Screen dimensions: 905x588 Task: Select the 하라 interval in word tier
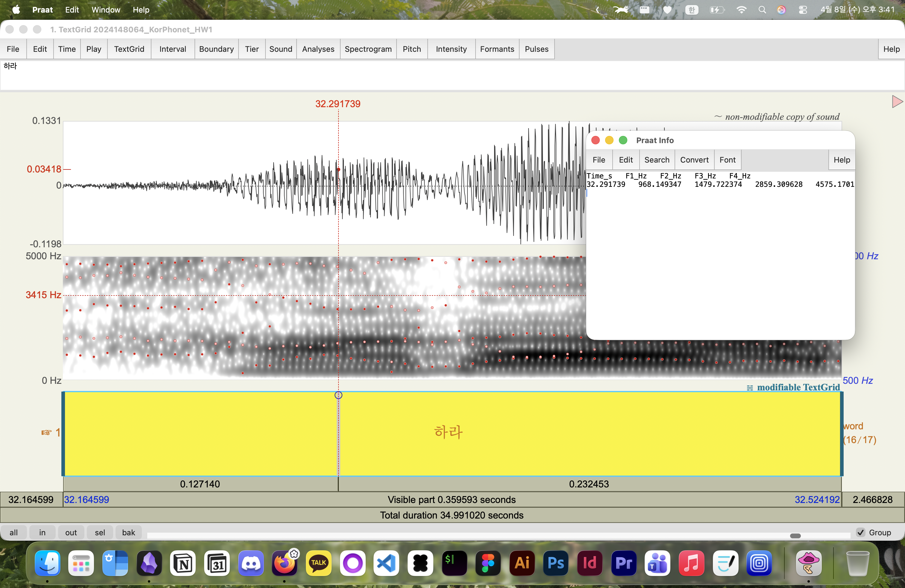tap(448, 432)
